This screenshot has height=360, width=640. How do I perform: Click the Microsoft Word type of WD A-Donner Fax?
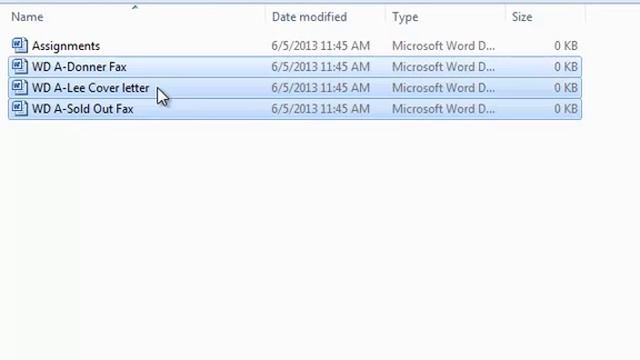point(444,67)
